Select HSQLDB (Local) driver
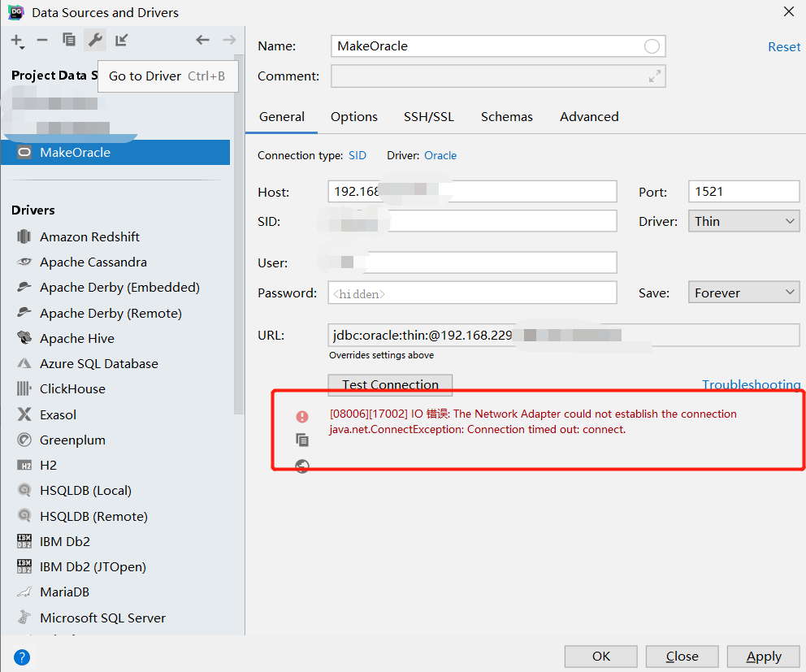The width and height of the screenshot is (806, 672). pos(85,491)
